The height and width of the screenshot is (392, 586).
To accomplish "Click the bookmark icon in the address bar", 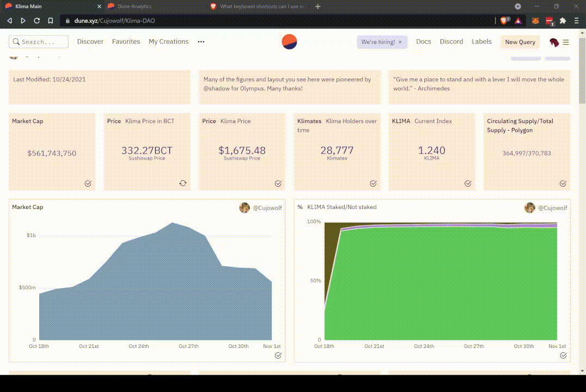I will tap(51, 21).
